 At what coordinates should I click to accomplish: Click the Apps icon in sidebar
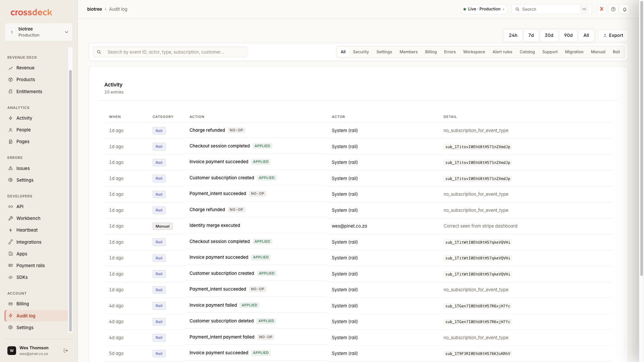[10, 254]
